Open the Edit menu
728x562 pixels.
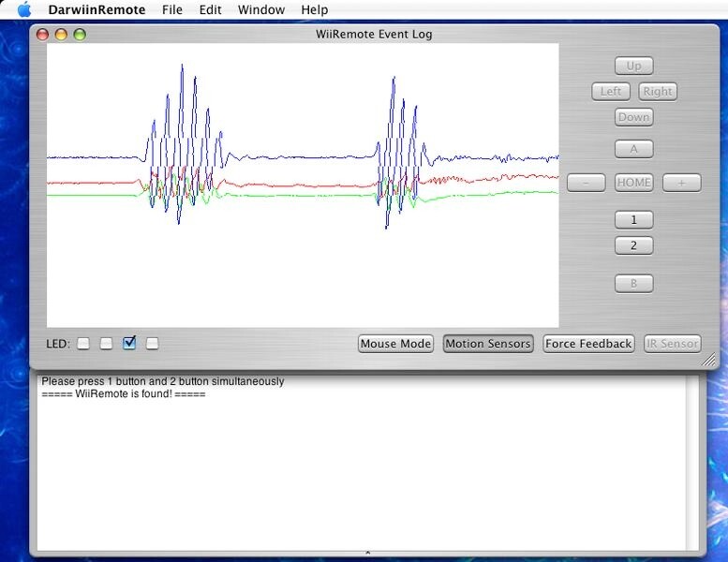210,9
